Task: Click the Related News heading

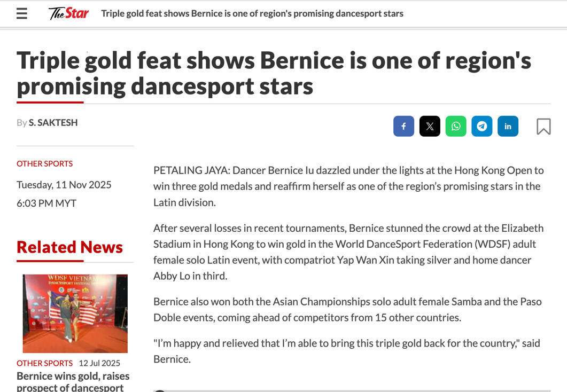Action: click(69, 247)
